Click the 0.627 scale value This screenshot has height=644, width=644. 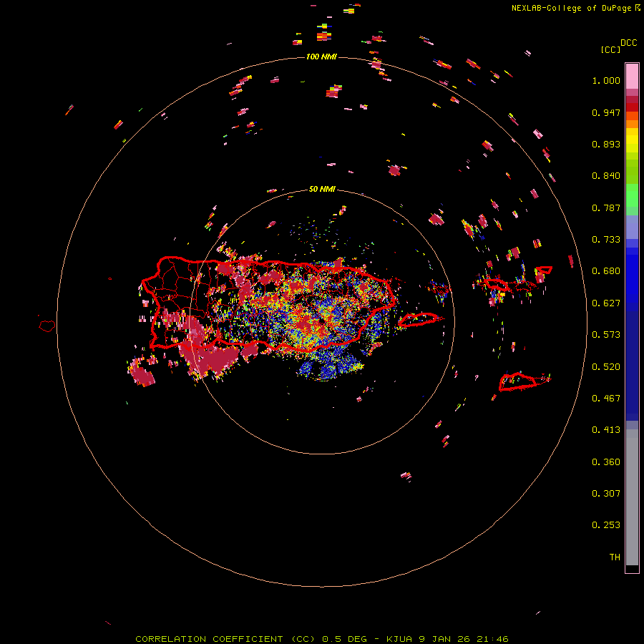click(x=606, y=303)
